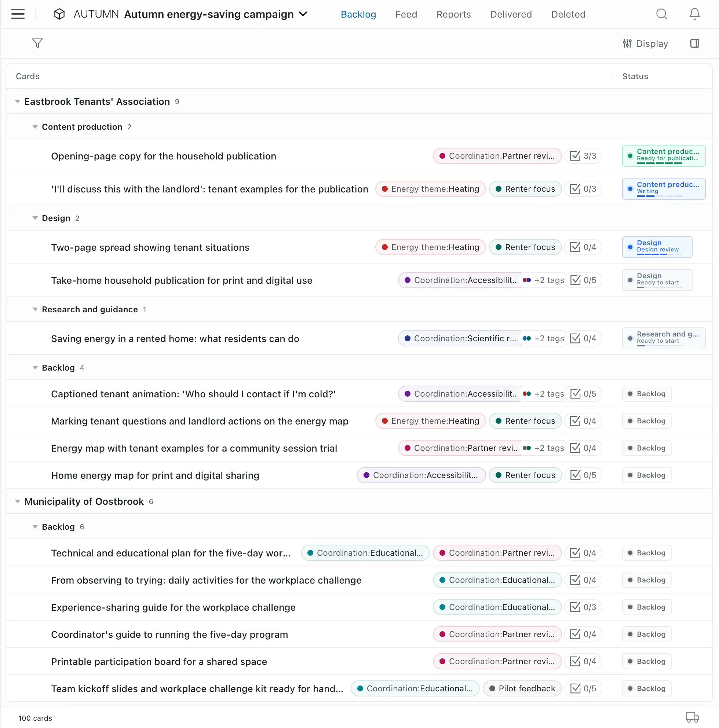Collapse the Research and guidance subgroup
Image resolution: width=719 pixels, height=728 pixels.
(x=35, y=309)
